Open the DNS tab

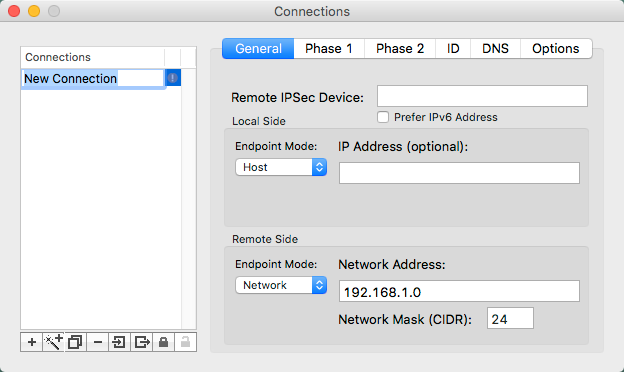point(495,49)
